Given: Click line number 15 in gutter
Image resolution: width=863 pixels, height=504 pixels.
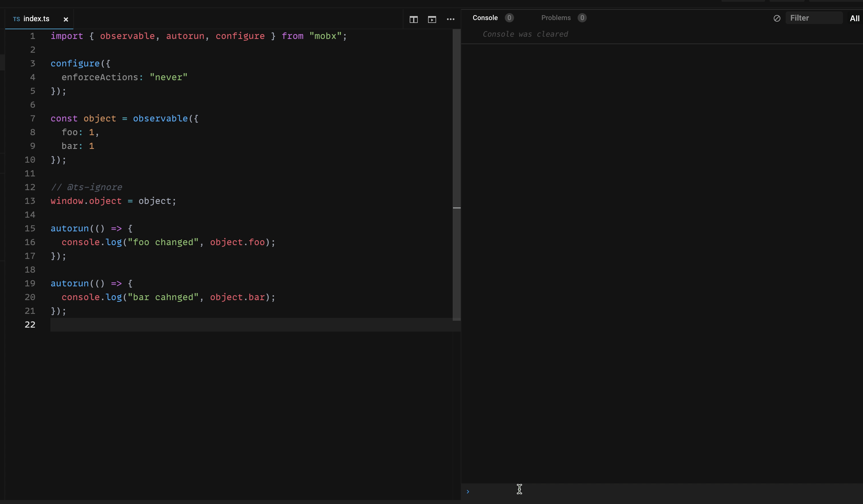Looking at the screenshot, I should coord(30,229).
